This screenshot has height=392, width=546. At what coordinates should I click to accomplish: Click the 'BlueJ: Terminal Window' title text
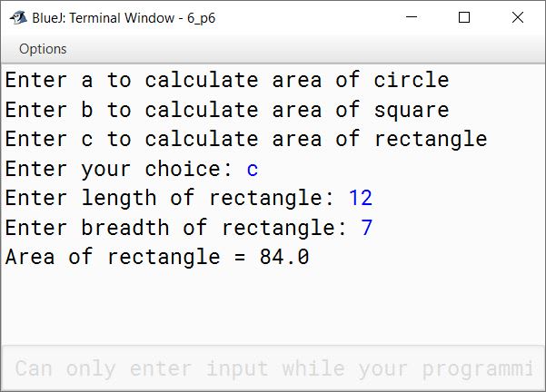(x=104, y=18)
